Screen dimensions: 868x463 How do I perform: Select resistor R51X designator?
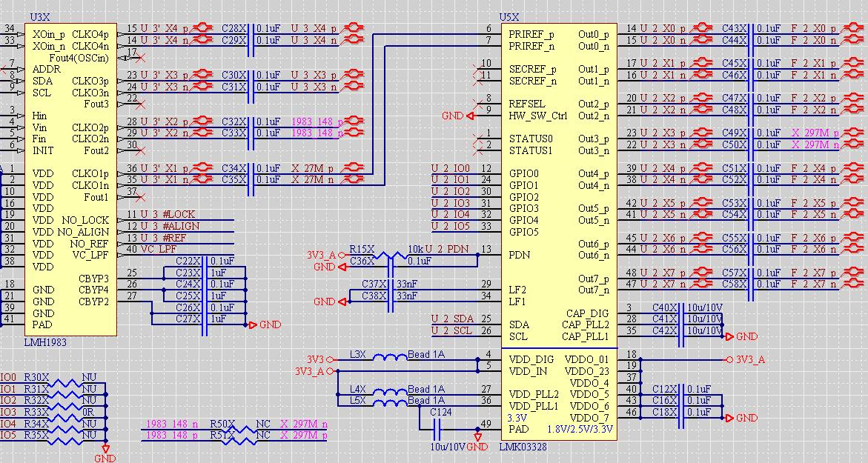(222, 436)
